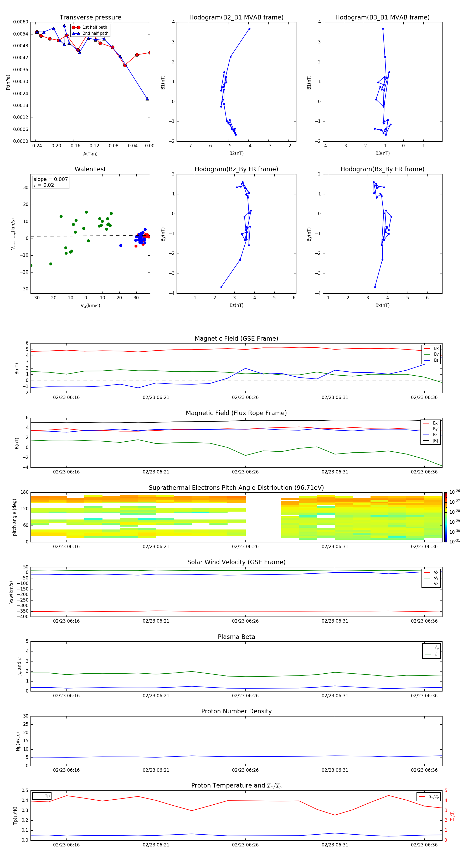This screenshot has height=868, width=473.
Task: Click 'Vy' in the solar wind legend
Action: tap(436, 578)
